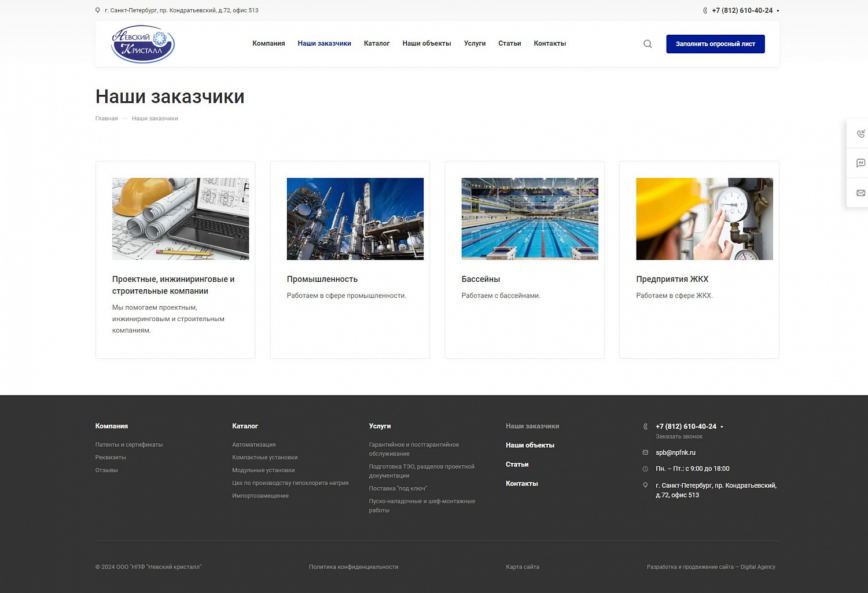The width and height of the screenshot is (868, 593).
Task: Click the footer clock icon
Action: [x=645, y=469]
